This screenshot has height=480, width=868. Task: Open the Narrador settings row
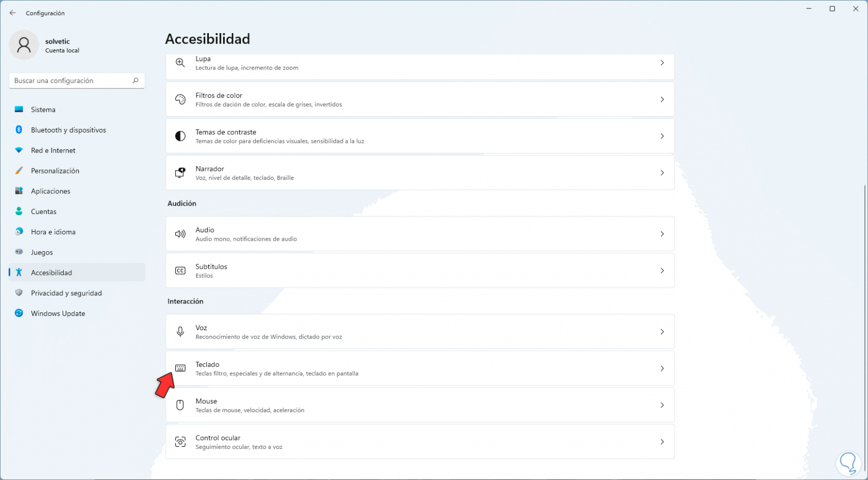(x=420, y=173)
